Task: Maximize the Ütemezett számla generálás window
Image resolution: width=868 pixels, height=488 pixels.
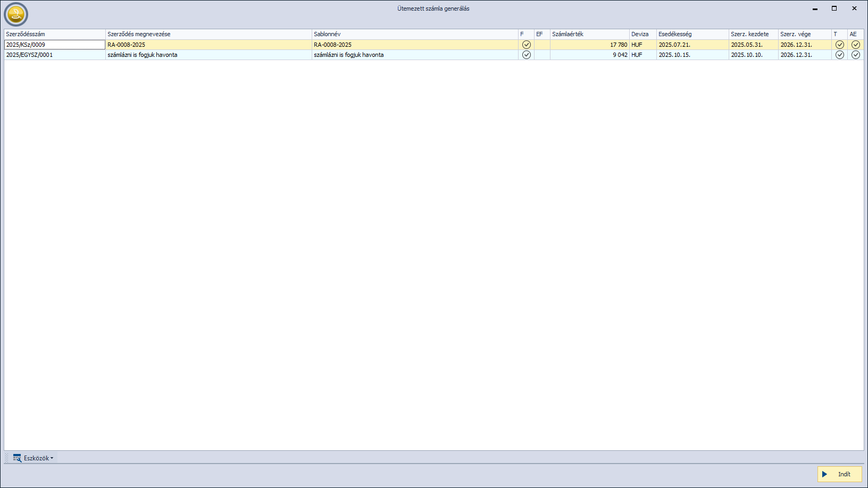Action: click(x=834, y=9)
